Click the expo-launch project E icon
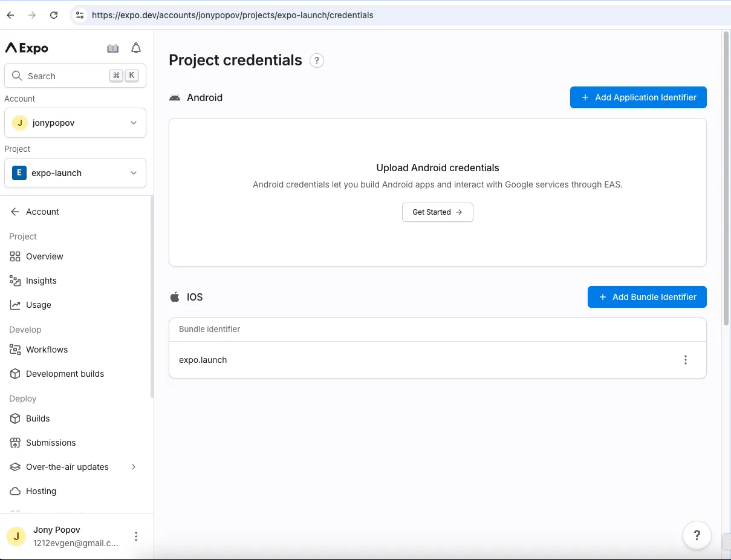The image size is (731, 560). [x=19, y=173]
